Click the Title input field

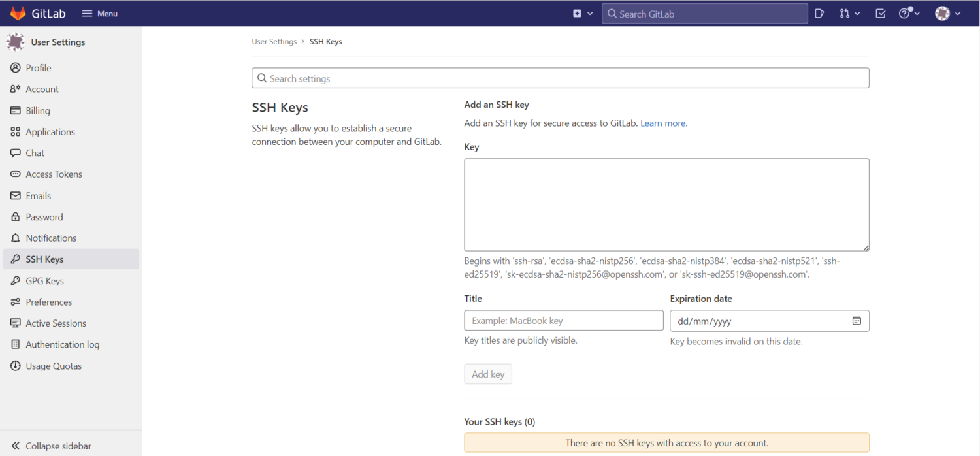tap(563, 320)
